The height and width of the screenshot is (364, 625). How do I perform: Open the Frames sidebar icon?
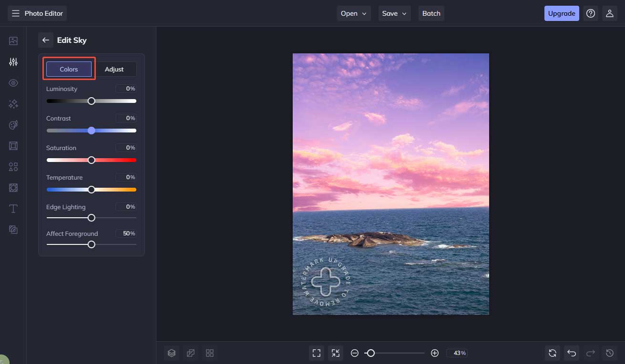tap(13, 146)
